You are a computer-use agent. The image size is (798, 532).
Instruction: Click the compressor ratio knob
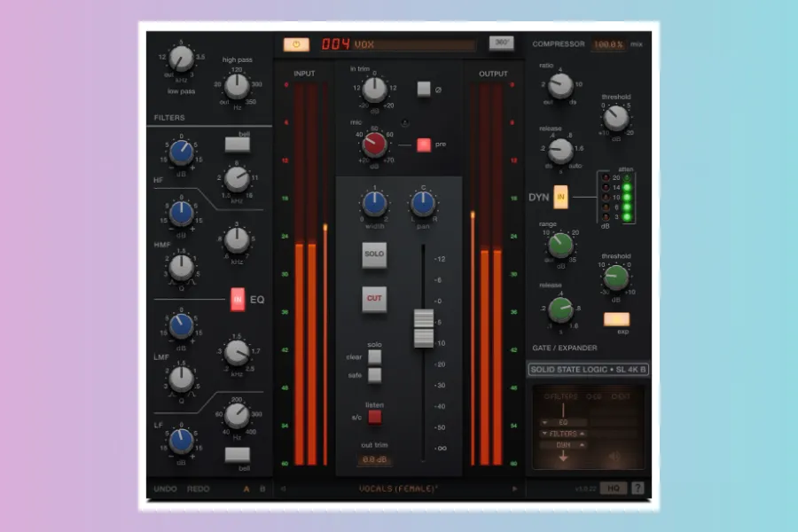point(559,85)
